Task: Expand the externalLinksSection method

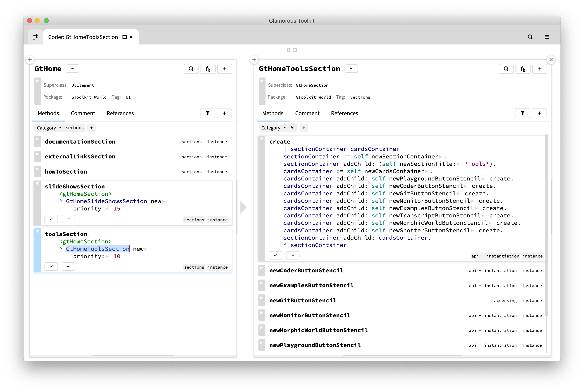Action: coord(37,157)
